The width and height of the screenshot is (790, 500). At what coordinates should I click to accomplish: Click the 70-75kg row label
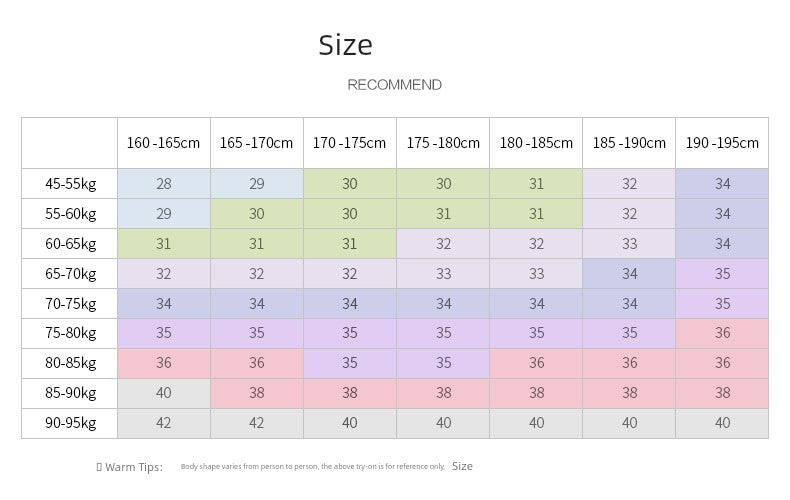pyautogui.click(x=70, y=304)
